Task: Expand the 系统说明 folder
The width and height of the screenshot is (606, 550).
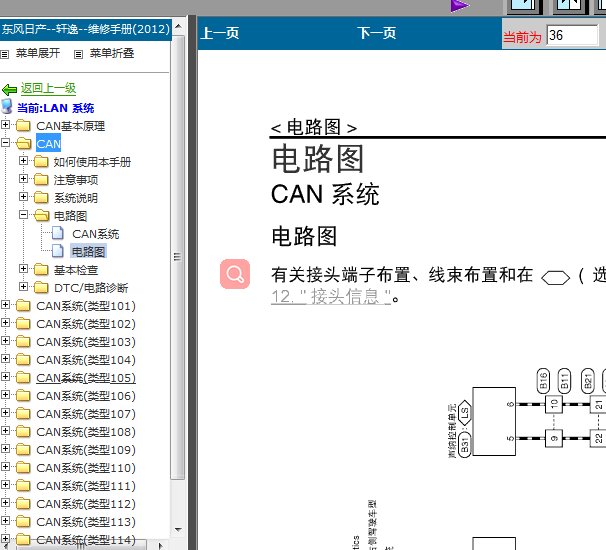Action: point(24,196)
